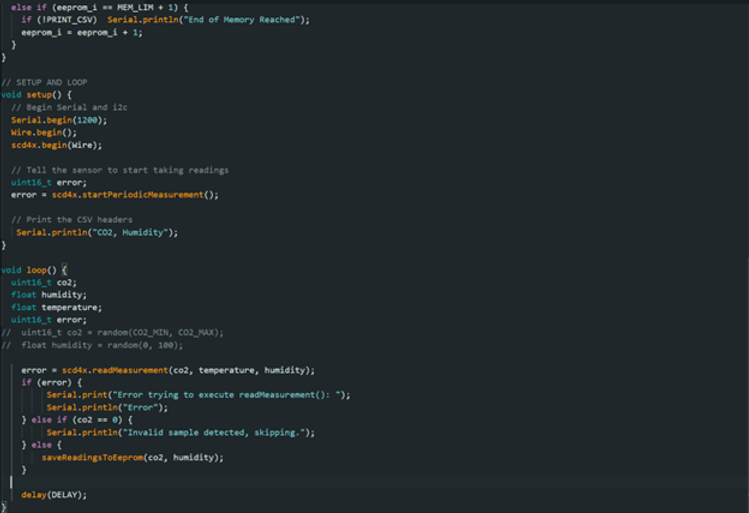This screenshot has height=513, width=749.
Task: Click the "delay(DELAY);" line
Action: 54,495
